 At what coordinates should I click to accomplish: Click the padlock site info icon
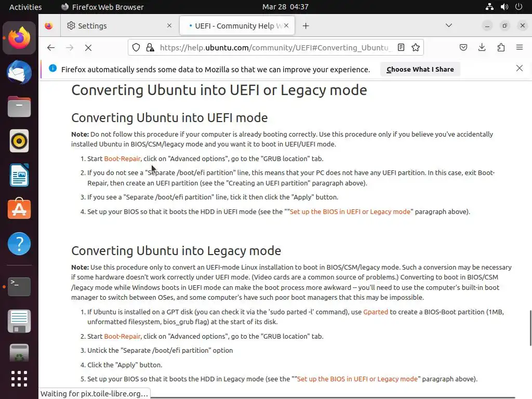[150, 47]
